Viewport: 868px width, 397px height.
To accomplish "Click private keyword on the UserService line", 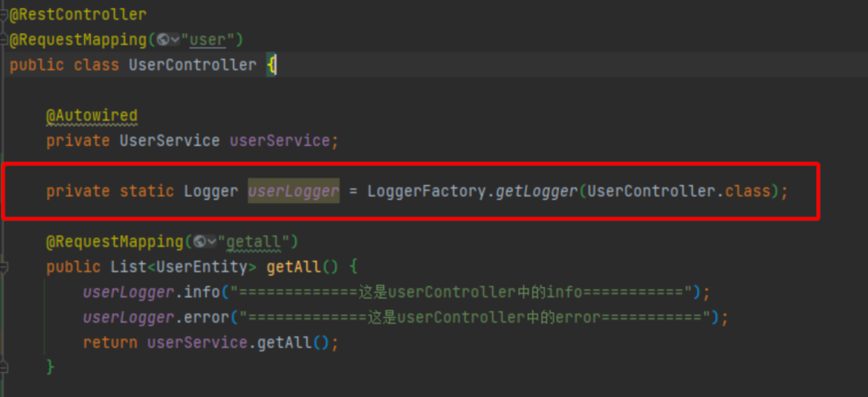I will (x=78, y=141).
